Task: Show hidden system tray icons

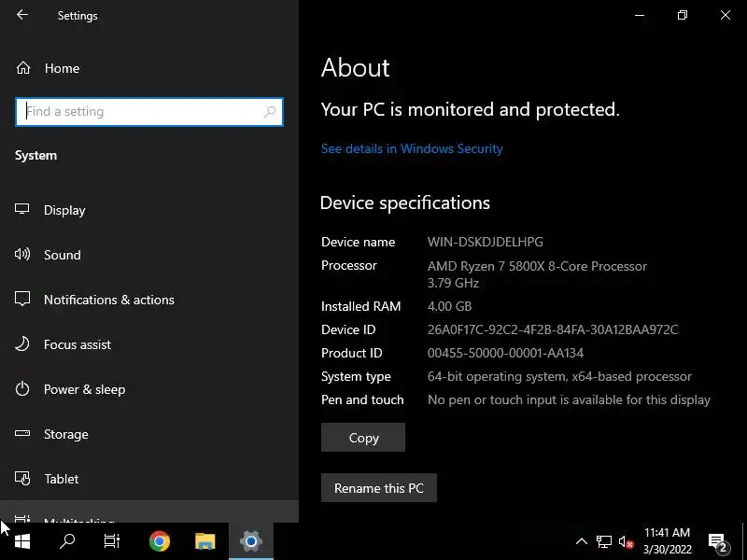Action: (581, 541)
